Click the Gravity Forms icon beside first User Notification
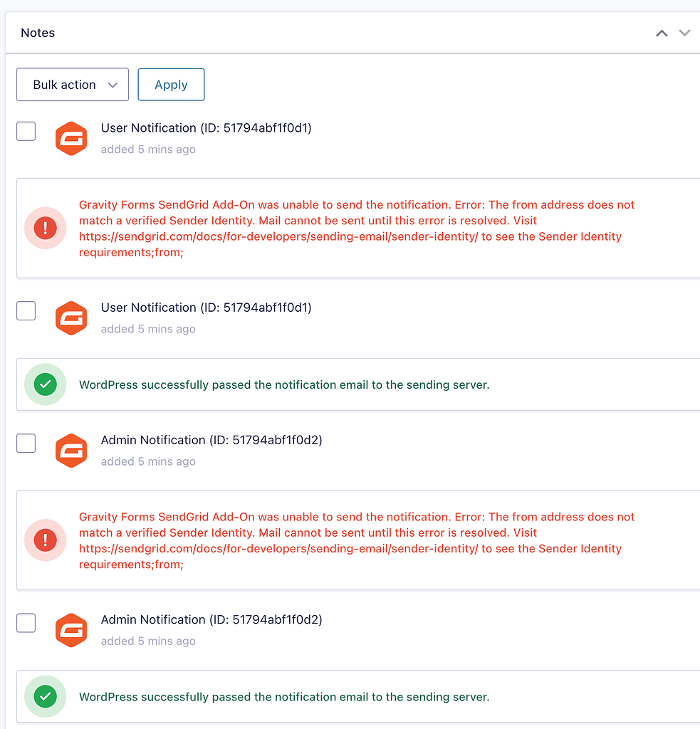This screenshot has width=700, height=729. 71,139
